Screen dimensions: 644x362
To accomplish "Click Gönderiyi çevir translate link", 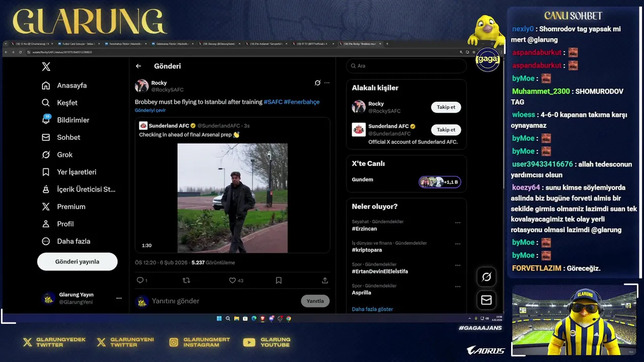I will pyautogui.click(x=150, y=110).
